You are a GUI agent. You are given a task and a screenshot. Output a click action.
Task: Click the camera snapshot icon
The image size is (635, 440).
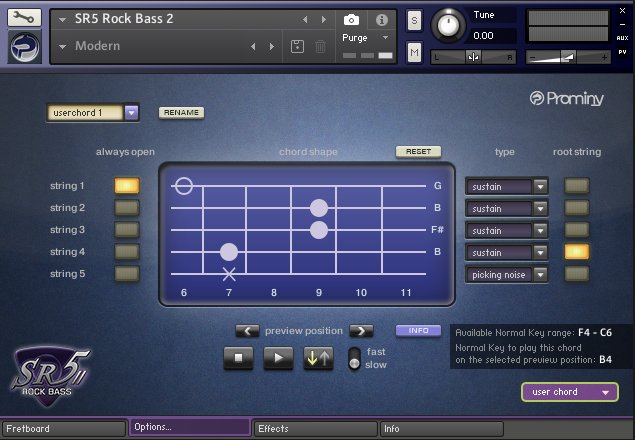(x=351, y=19)
